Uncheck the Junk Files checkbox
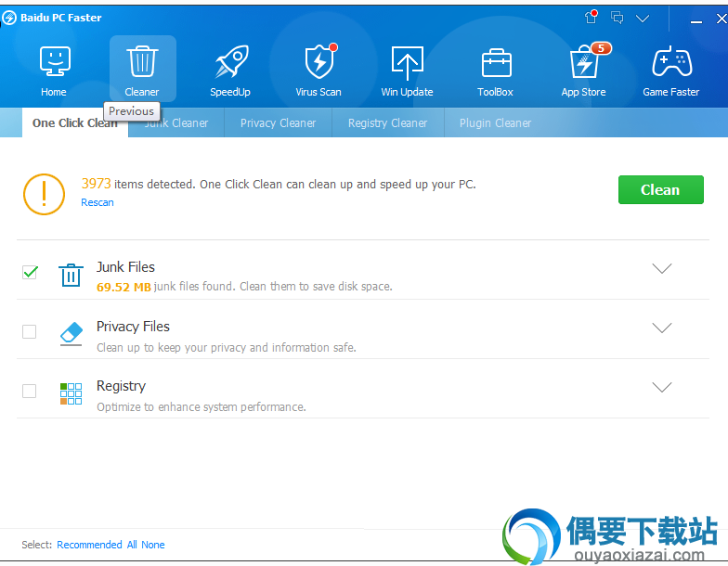The height and width of the screenshot is (566, 728). (x=30, y=272)
